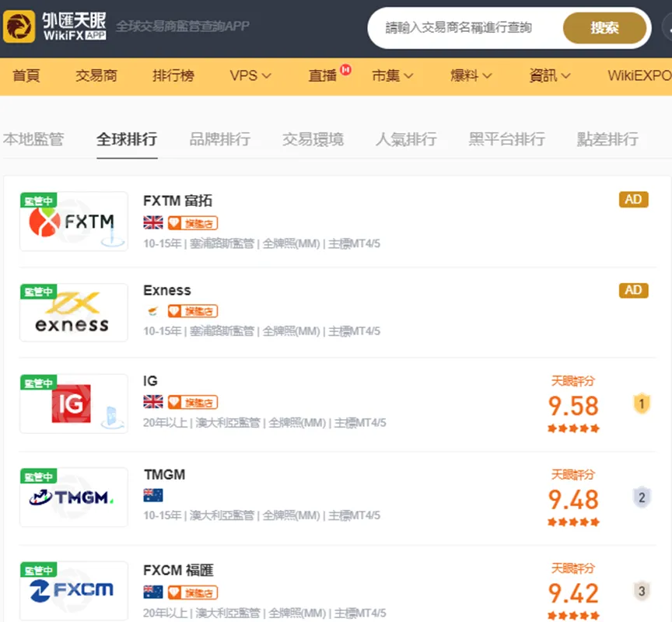This screenshot has height=622, width=672.
Task: Open the TMGM broker logo thumbnail
Action: tap(74, 497)
